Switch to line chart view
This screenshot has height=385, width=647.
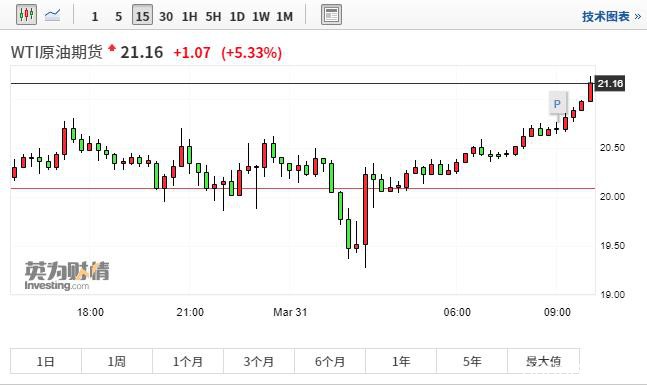pyautogui.click(x=52, y=15)
